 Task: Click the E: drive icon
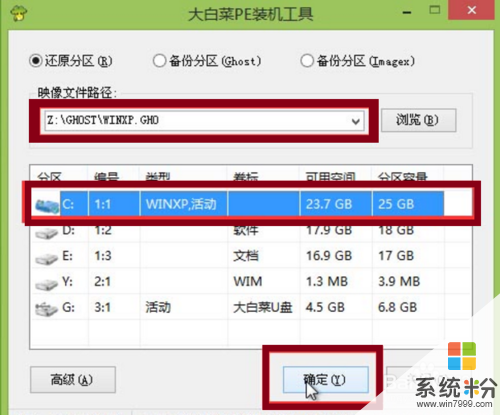(x=46, y=258)
